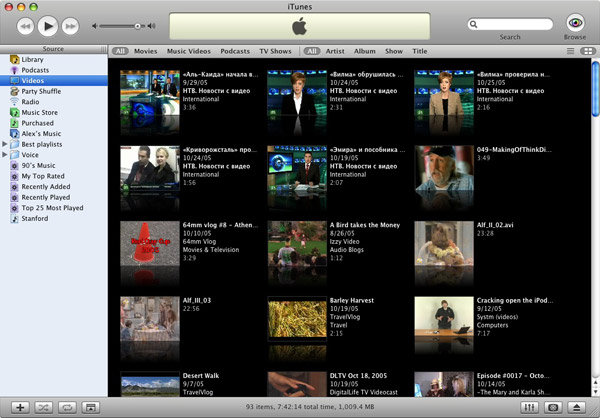Toggle shuffle playback
This screenshot has width=600, height=418.
[44, 407]
